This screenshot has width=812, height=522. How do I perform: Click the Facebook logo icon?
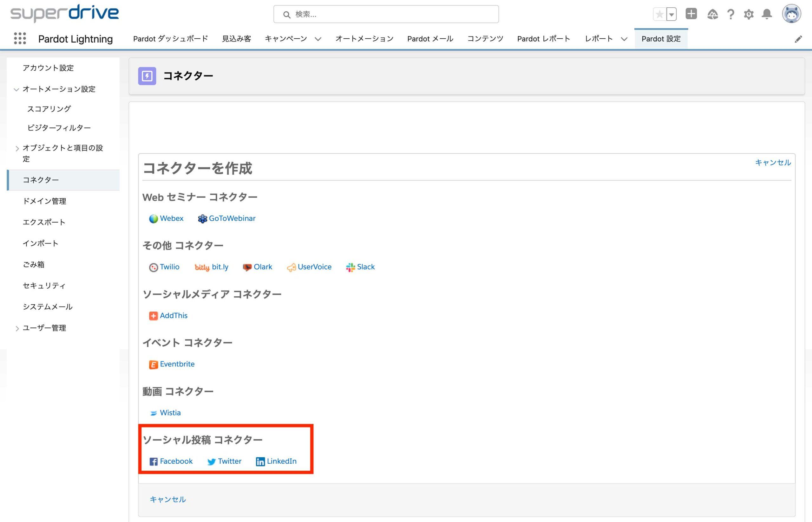point(153,462)
